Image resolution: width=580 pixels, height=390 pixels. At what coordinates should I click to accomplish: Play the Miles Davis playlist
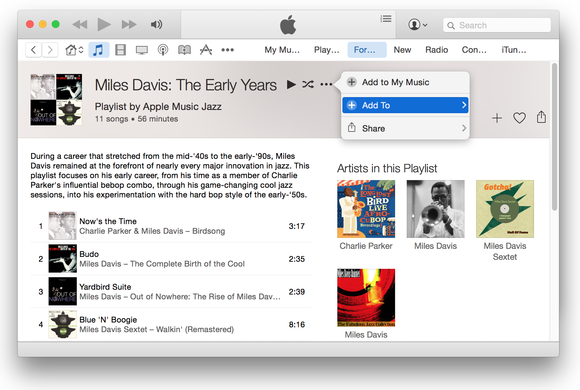291,85
